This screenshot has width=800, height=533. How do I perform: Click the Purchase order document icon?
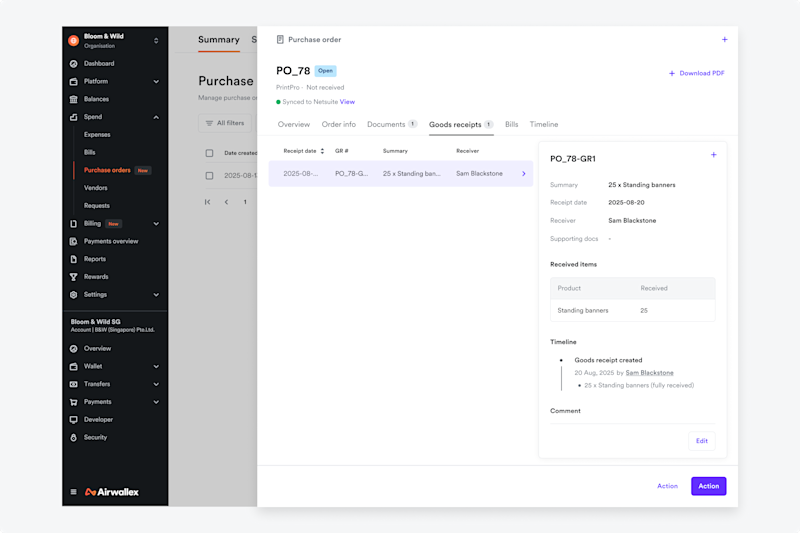280,39
